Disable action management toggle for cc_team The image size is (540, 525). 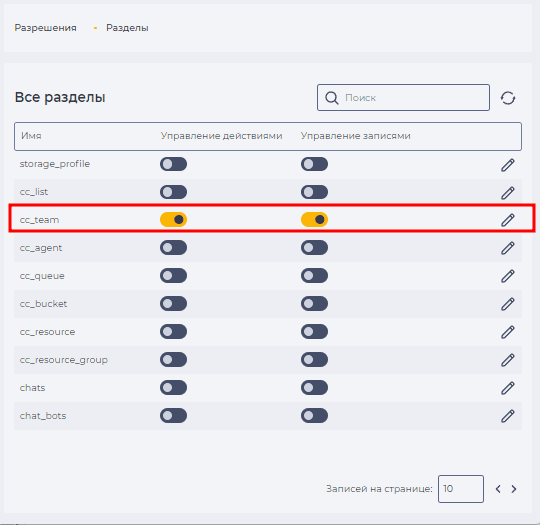click(173, 219)
